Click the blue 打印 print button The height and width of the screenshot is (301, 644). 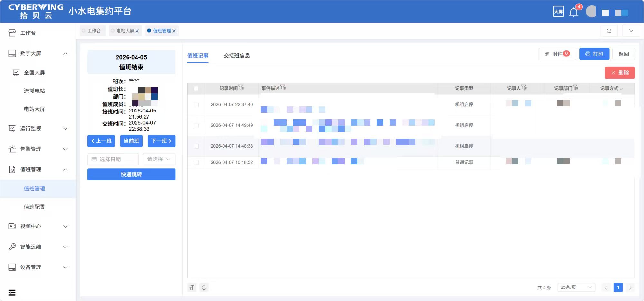[594, 54]
